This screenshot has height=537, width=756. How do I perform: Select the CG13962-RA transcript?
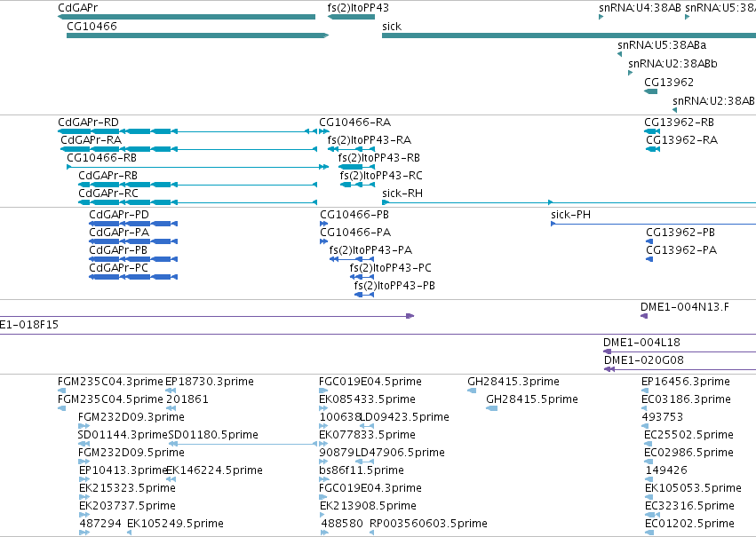[653, 149]
